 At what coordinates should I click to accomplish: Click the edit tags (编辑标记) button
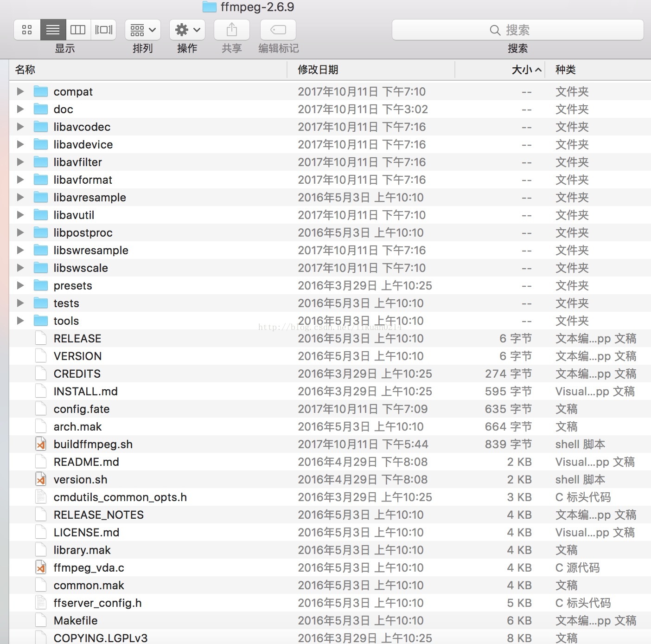(x=278, y=30)
